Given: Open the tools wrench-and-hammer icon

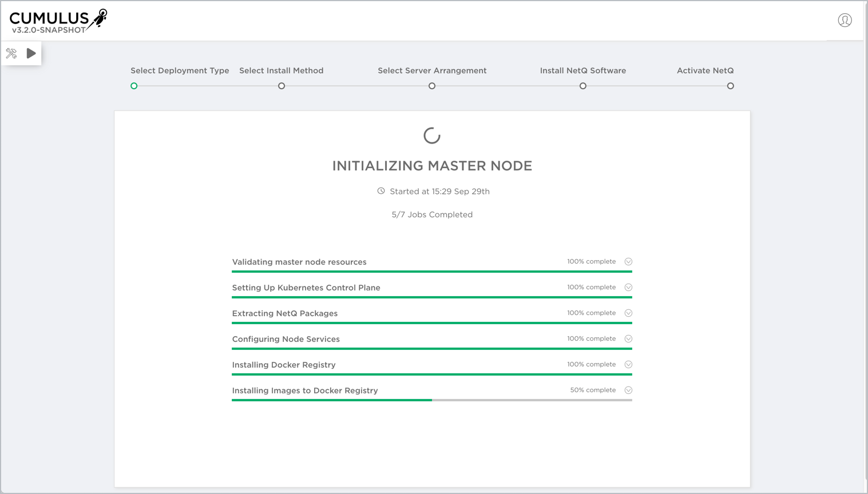Looking at the screenshot, I should (10, 53).
